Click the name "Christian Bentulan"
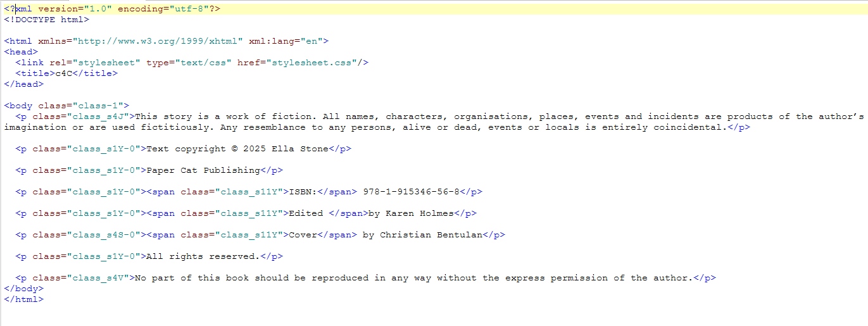868x326 pixels. tap(431, 235)
